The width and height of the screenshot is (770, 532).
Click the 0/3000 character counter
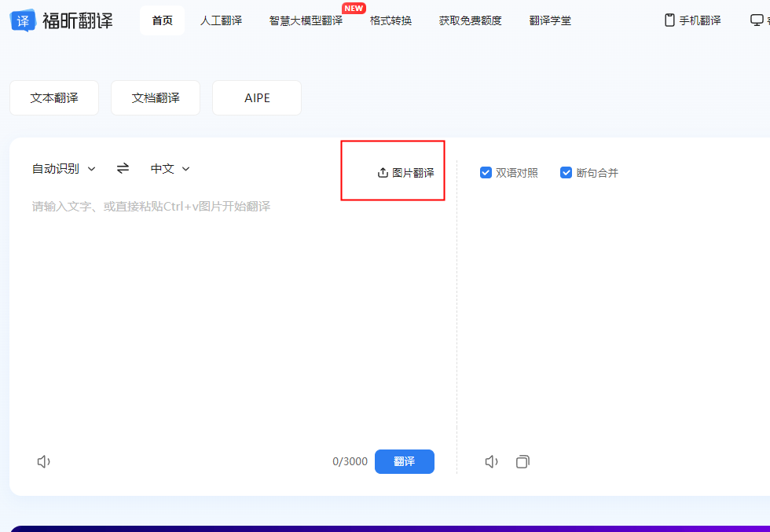[350, 462]
